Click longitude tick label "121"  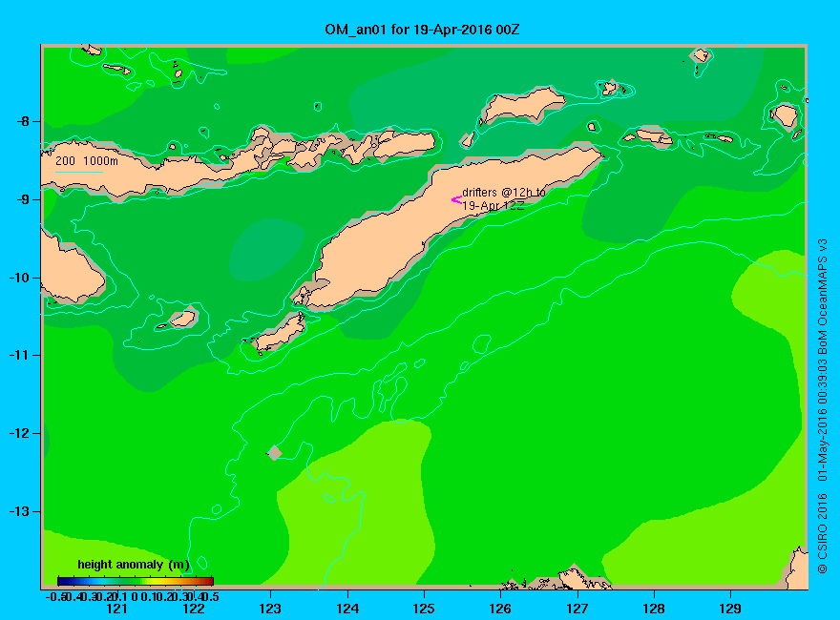tap(116, 609)
